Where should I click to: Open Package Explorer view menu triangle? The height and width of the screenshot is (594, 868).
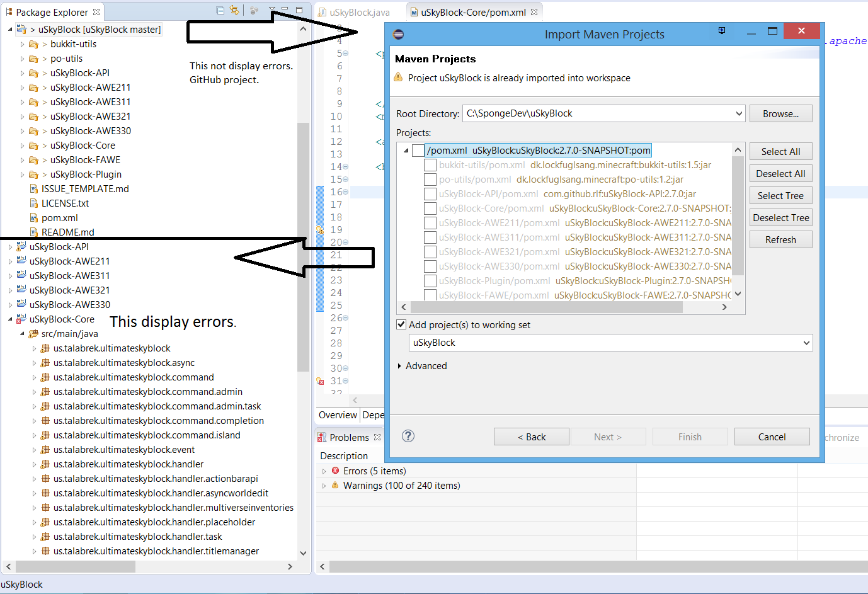tap(272, 11)
